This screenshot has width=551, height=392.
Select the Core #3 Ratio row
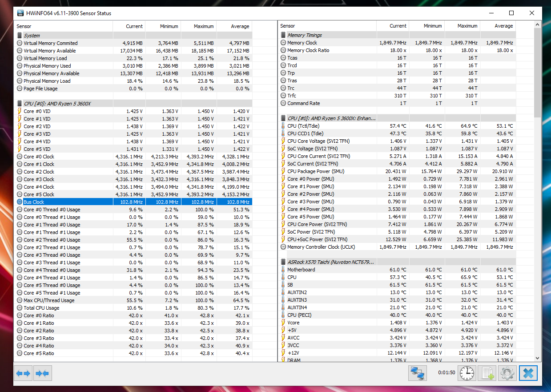[x=133, y=338]
